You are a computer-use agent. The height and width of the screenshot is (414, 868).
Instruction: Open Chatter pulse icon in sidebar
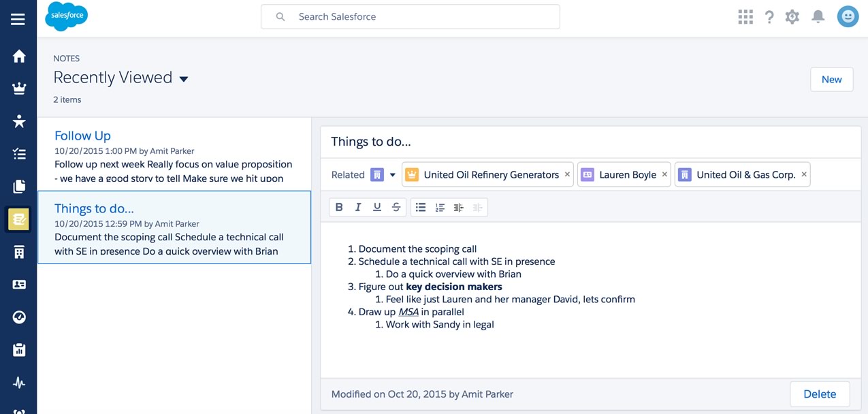[19, 383]
